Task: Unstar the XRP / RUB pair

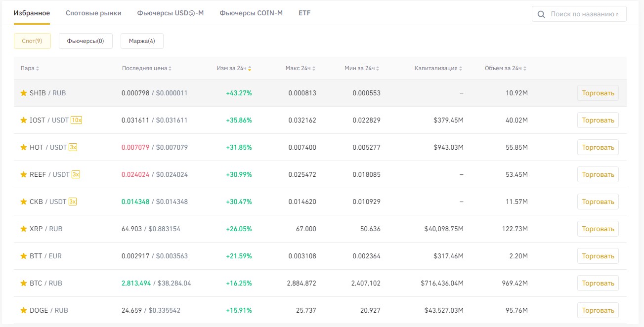Action: click(x=23, y=229)
